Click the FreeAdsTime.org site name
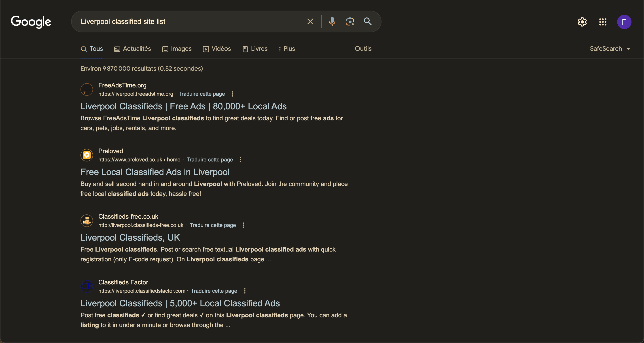The width and height of the screenshot is (644, 343). (122, 85)
